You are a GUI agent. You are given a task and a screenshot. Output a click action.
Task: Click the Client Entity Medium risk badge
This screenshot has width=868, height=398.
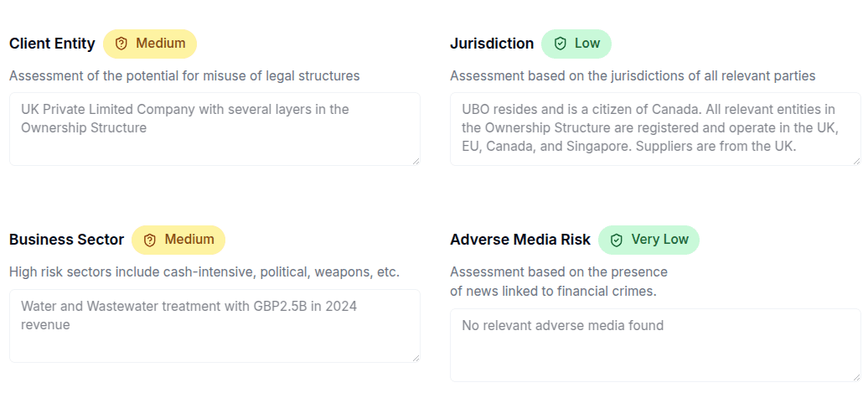[150, 44]
